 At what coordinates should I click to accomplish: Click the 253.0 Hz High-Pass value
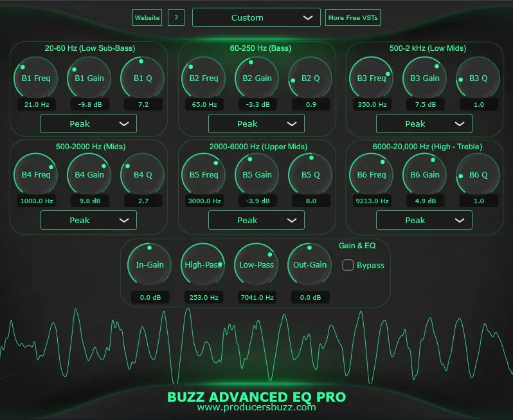click(x=204, y=297)
